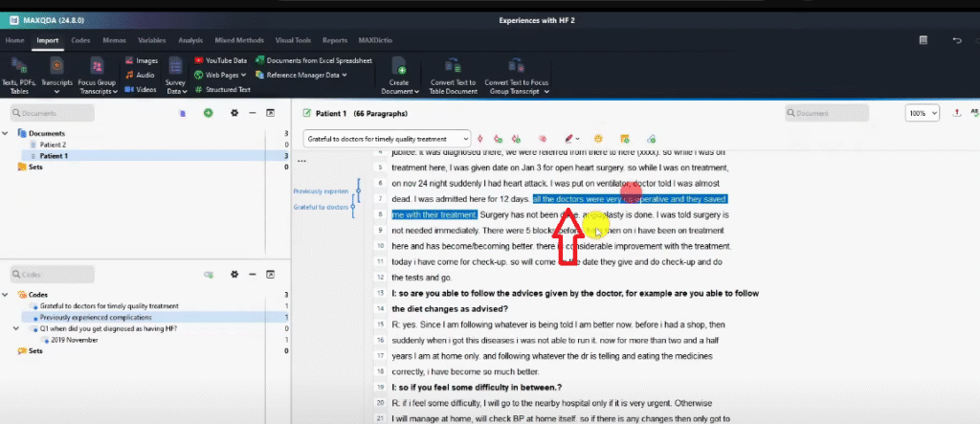Minimize the Codes panel
The width and height of the screenshot is (980, 424).
252,275
